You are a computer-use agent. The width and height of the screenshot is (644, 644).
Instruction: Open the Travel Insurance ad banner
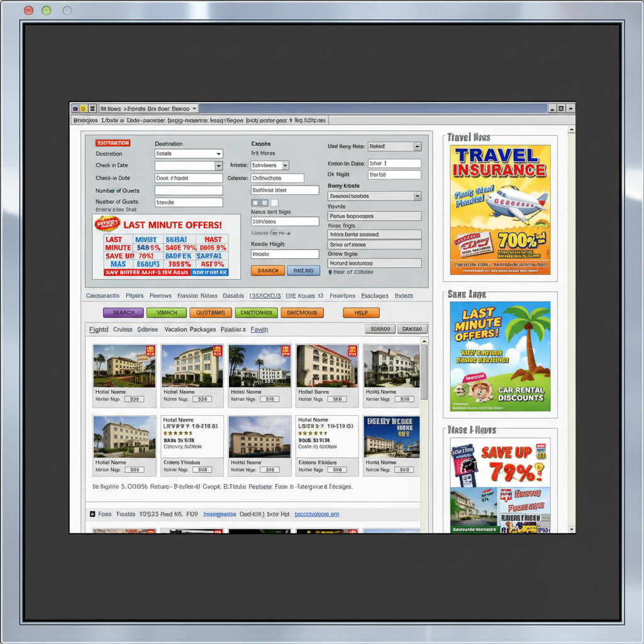pyautogui.click(x=500, y=210)
